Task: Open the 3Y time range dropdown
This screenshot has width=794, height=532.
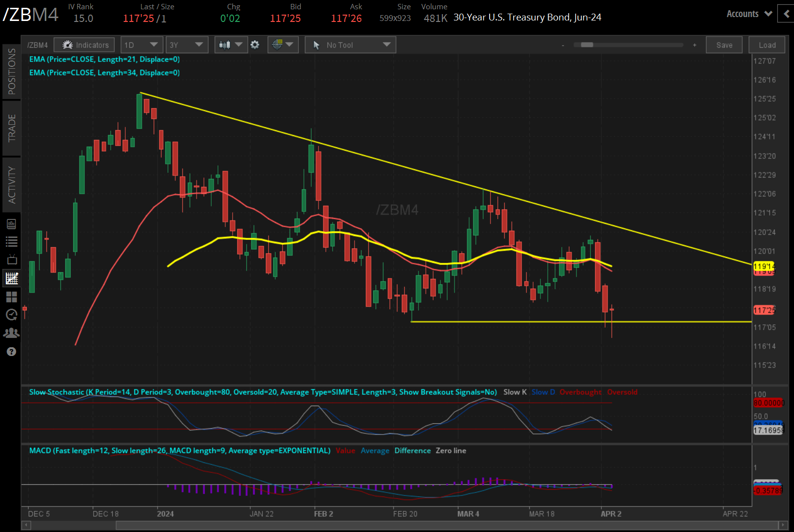Action: coord(187,45)
